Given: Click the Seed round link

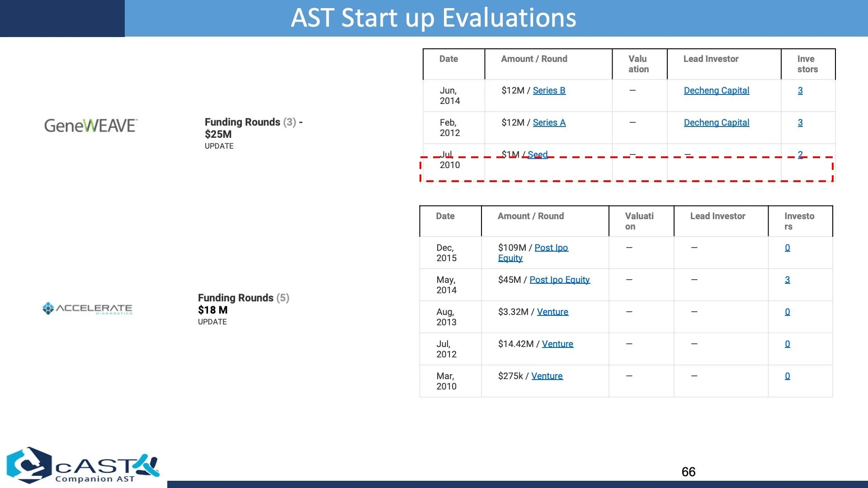Looking at the screenshot, I should tap(538, 154).
